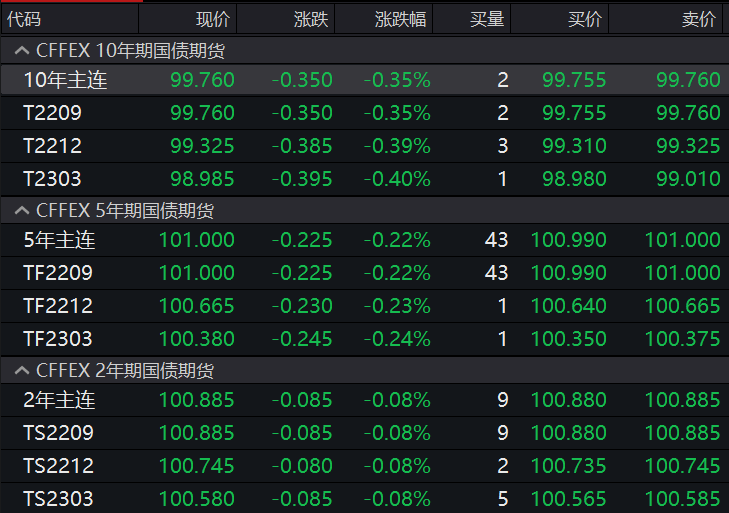Click the 买价 column header

(585, 19)
